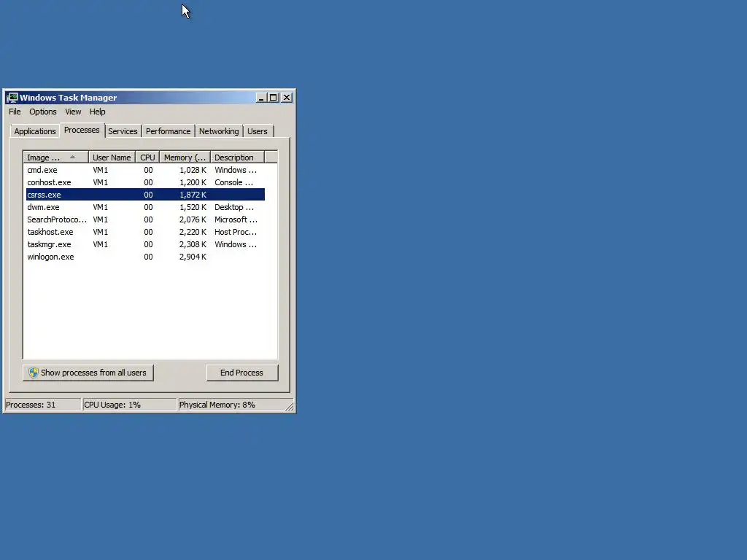Click the Windows Task Manager title text
The height and width of the screenshot is (560, 747).
point(68,98)
